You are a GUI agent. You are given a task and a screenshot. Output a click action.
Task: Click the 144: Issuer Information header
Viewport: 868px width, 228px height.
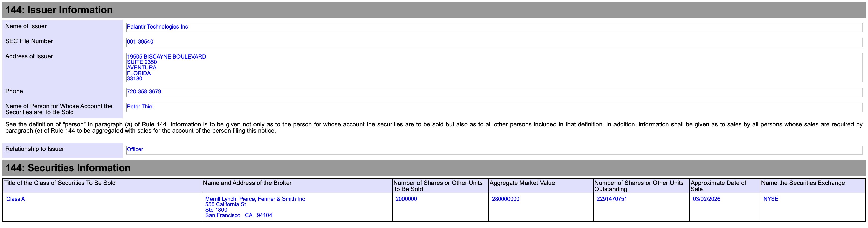[59, 10]
